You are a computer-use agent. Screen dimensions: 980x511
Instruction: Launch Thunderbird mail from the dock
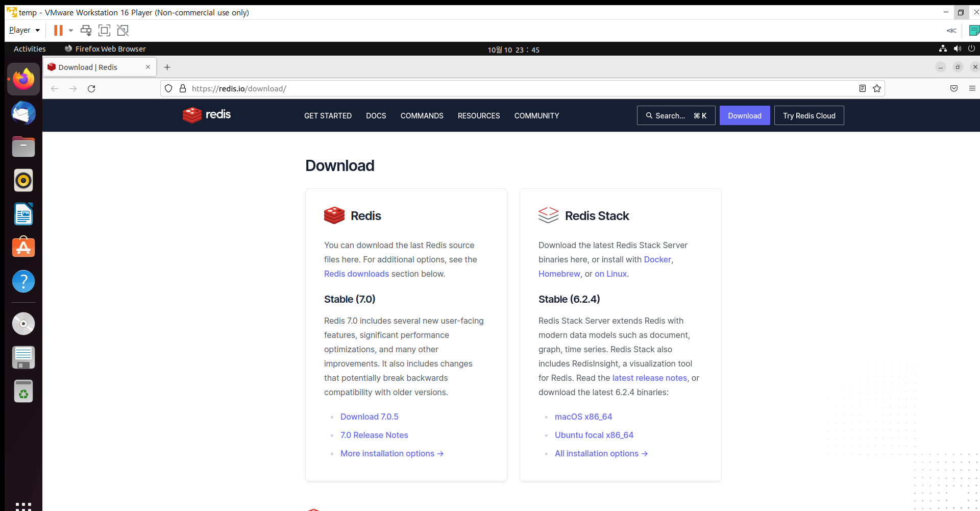[x=23, y=113]
